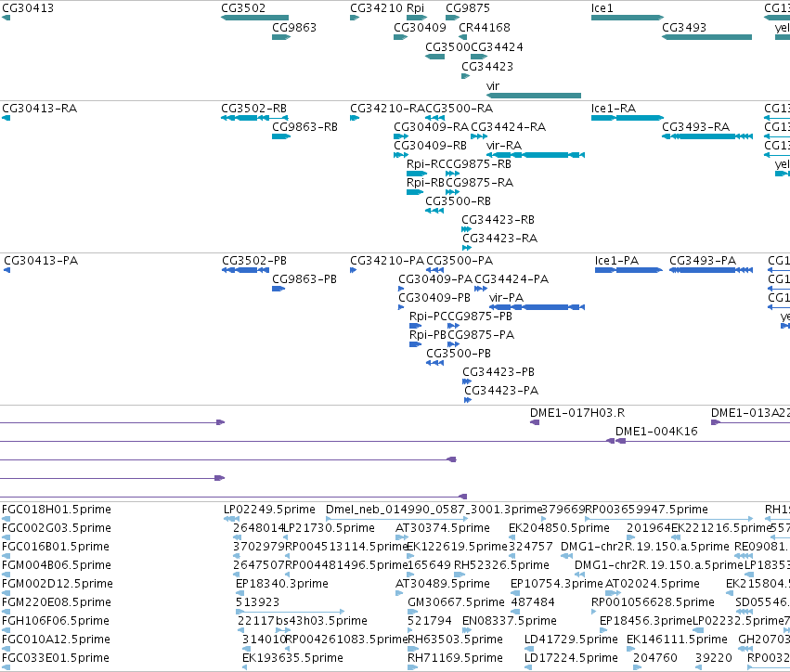Select EST EK146111.5prime

click(677, 640)
